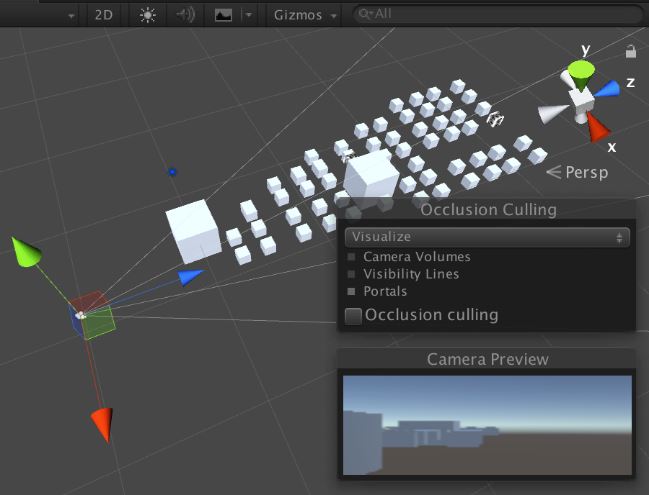Screen dimensions: 649x495
Task: Click the scene effects image icon
Action: [223, 15]
